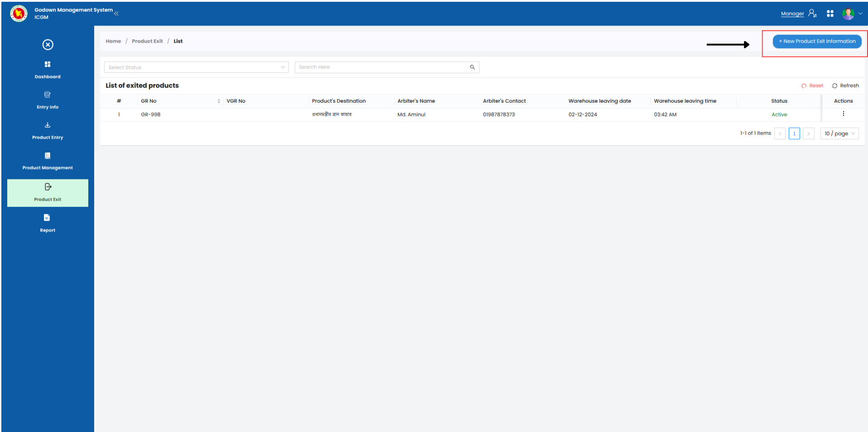Open the Product Entry sidebar item
Screen dimensions: 868x432
pyautogui.click(x=48, y=131)
